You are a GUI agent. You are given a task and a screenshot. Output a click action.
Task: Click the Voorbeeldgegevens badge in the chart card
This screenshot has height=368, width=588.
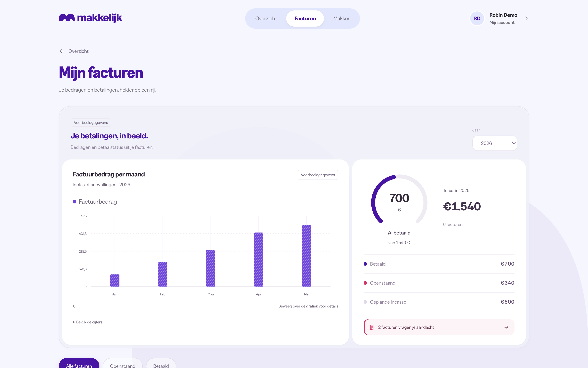click(318, 175)
